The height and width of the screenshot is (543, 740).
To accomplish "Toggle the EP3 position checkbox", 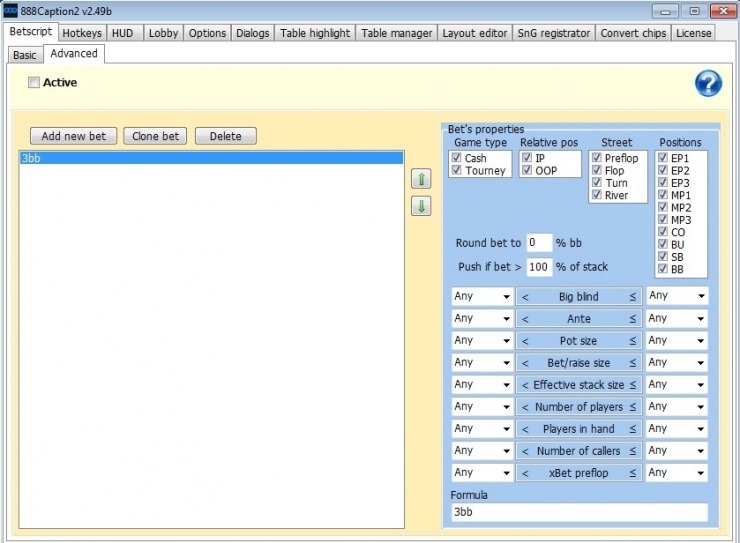I will click(663, 182).
